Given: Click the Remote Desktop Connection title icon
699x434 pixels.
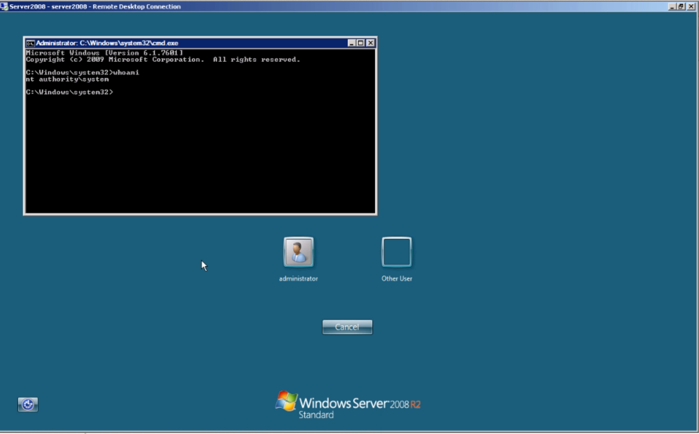Looking at the screenshot, I should (4, 6).
